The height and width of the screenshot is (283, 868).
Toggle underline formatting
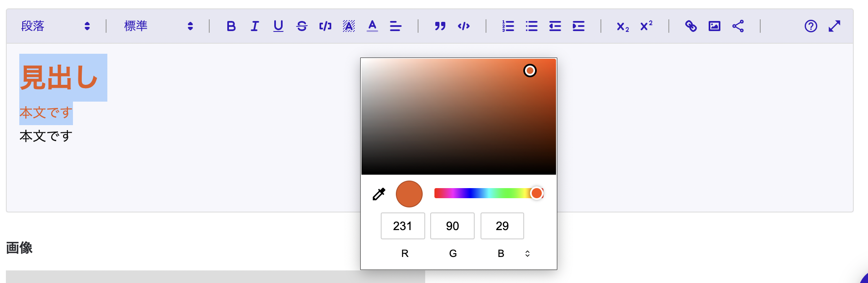(278, 26)
